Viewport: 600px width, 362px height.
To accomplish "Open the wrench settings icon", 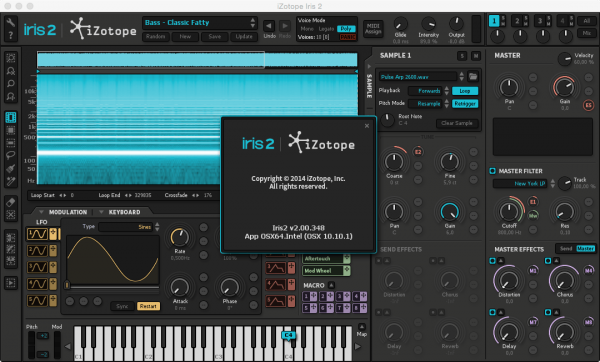I will 10,23.
